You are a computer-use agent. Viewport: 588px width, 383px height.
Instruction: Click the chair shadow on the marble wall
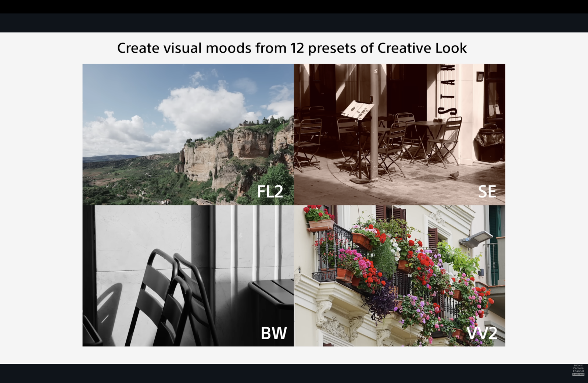[x=108, y=304]
